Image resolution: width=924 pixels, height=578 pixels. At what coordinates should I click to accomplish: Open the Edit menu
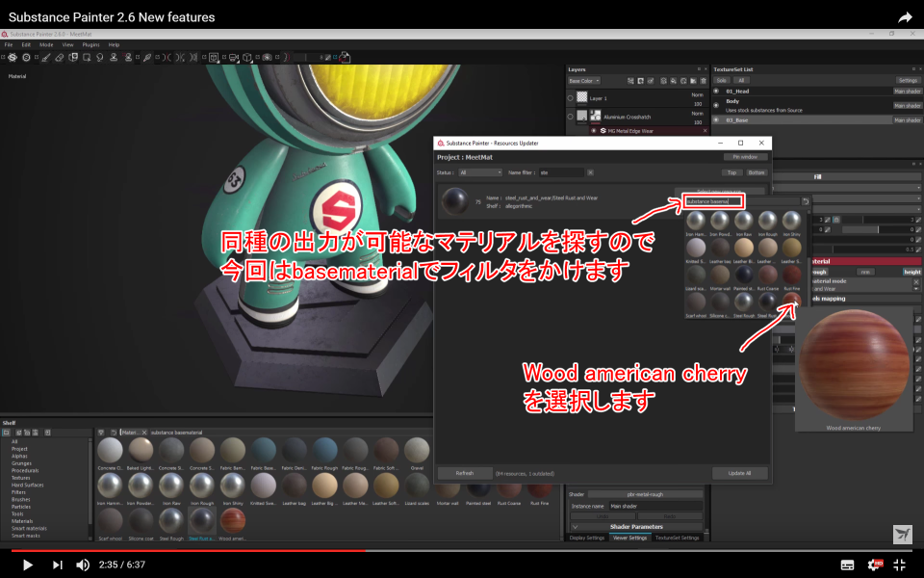coord(27,45)
